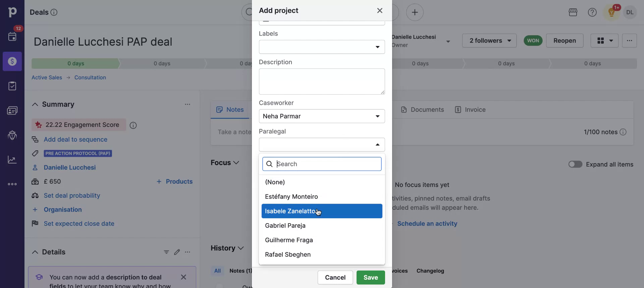
Task: Click the quick add plus button
Action: click(x=415, y=12)
